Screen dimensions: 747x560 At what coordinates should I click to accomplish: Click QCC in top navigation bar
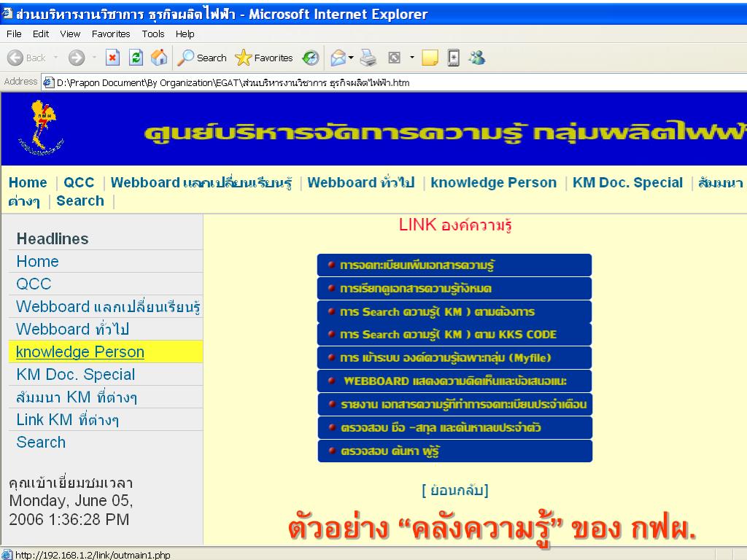[x=79, y=182]
